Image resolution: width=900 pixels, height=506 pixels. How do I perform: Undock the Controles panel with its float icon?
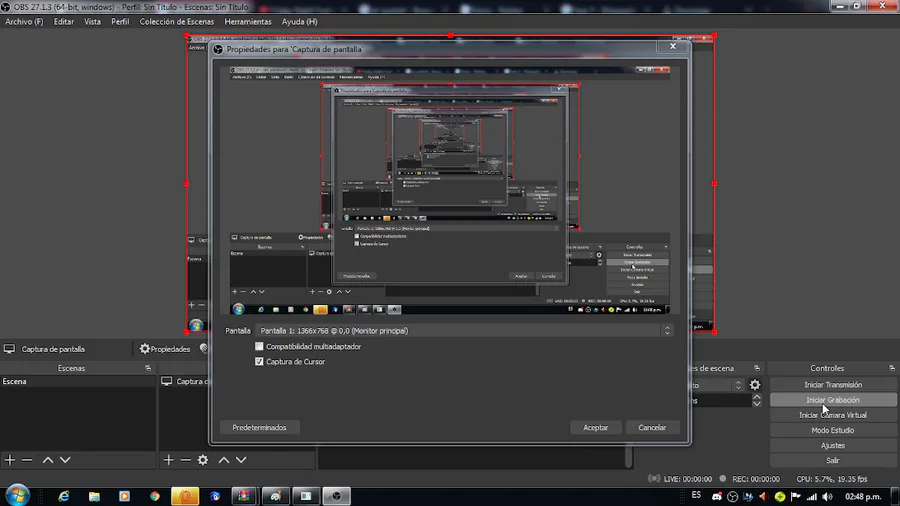[x=892, y=368]
